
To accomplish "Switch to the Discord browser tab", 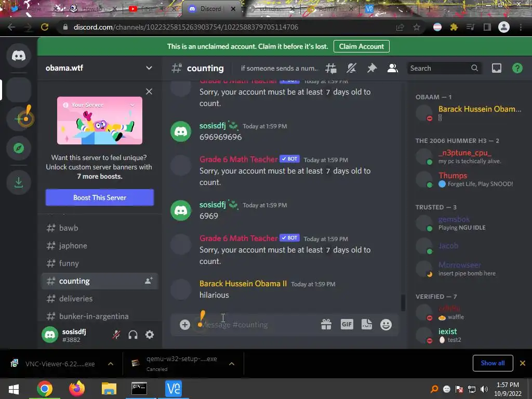I will 212,9.
